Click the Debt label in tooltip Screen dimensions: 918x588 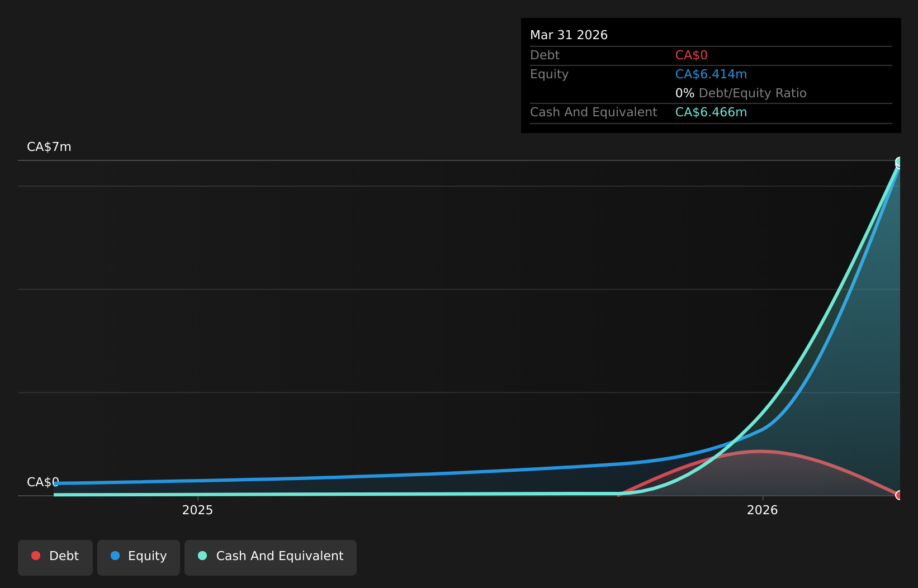[x=545, y=55]
